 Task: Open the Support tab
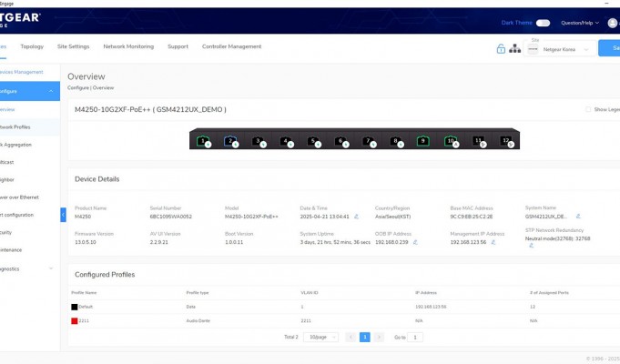coord(178,46)
